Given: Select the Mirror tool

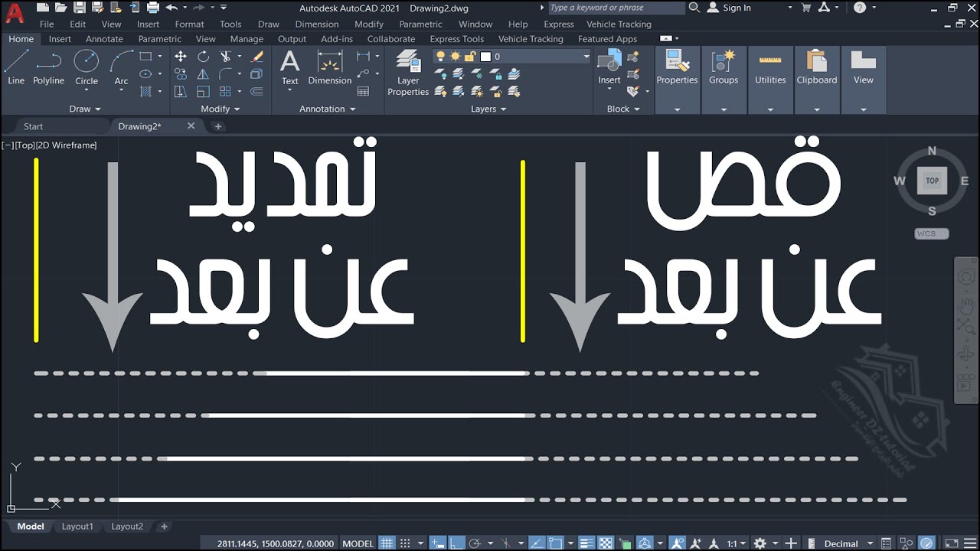Looking at the screenshot, I should click(x=203, y=74).
